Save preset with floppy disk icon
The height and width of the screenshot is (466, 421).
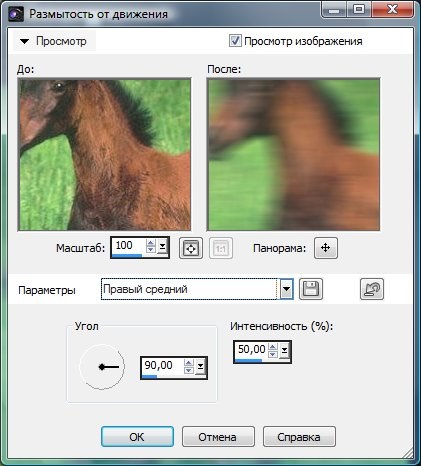click(x=311, y=289)
